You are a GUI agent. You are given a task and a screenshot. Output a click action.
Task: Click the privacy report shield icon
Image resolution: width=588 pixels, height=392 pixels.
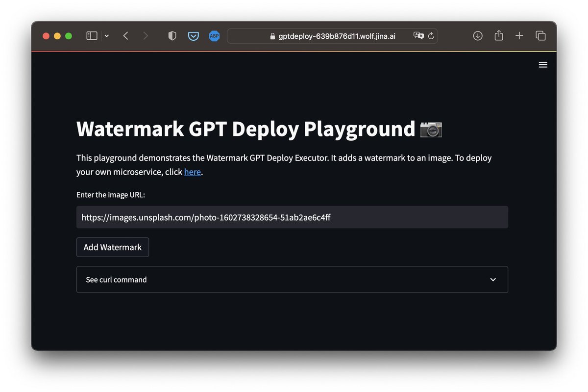[172, 35]
